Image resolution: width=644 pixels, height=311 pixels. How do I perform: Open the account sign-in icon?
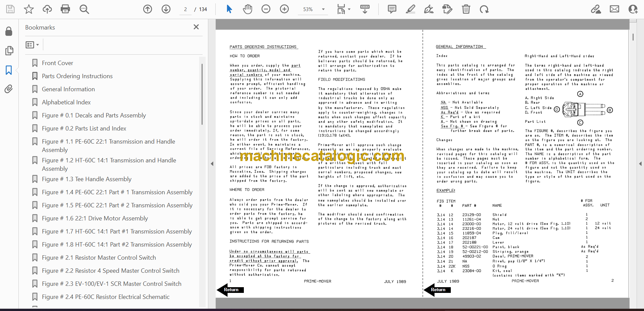coord(633,9)
